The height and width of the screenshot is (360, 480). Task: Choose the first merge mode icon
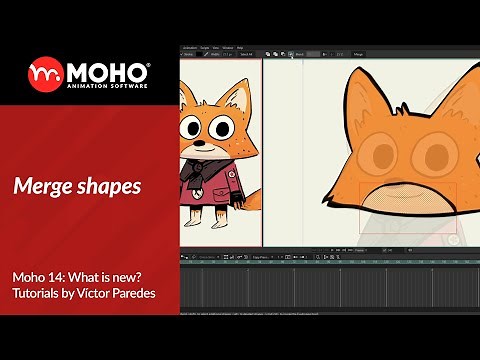pos(268,54)
